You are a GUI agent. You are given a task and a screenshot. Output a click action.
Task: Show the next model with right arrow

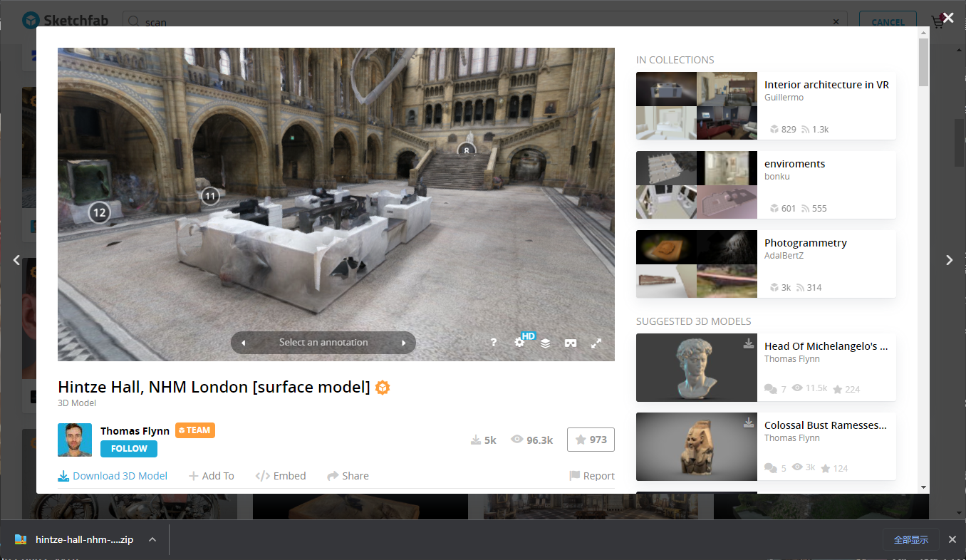tap(949, 260)
